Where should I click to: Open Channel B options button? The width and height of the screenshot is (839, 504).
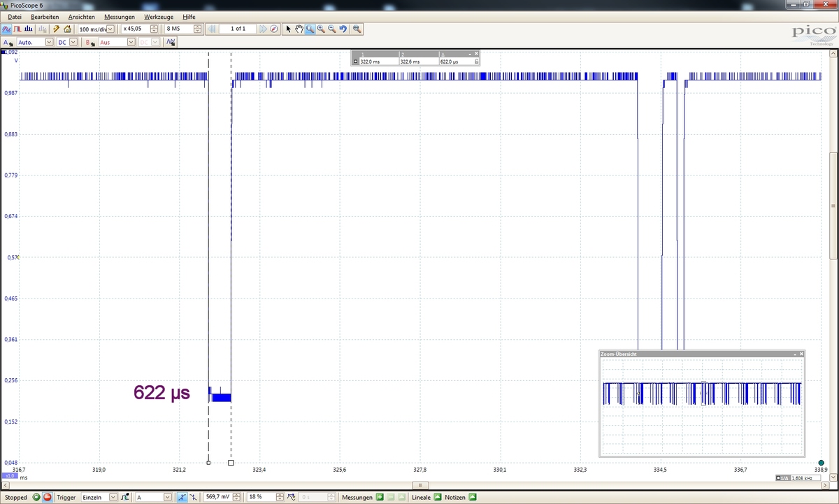90,43
